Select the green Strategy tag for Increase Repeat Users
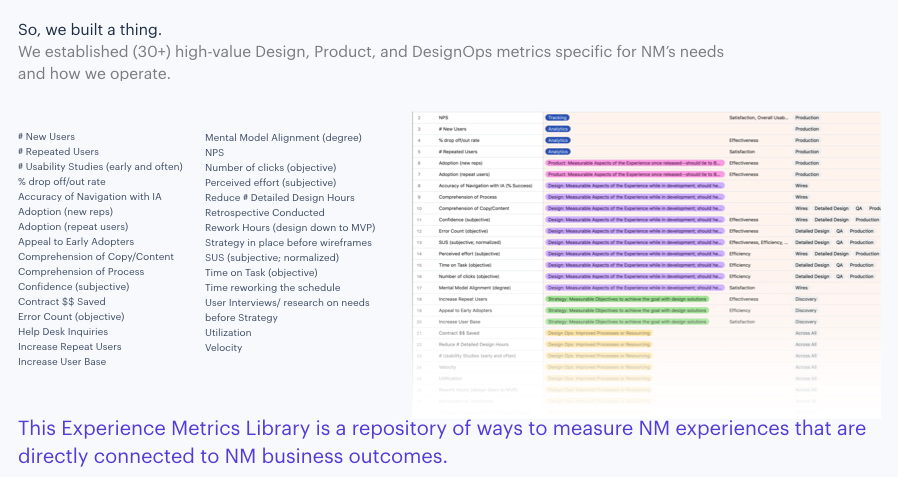This screenshot has height=477, width=898. 626,298
